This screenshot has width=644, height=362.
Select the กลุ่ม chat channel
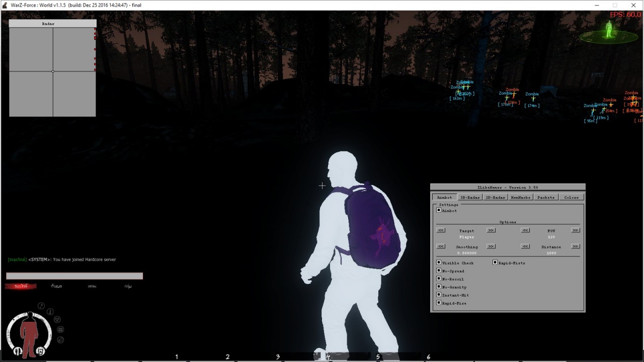(128, 286)
